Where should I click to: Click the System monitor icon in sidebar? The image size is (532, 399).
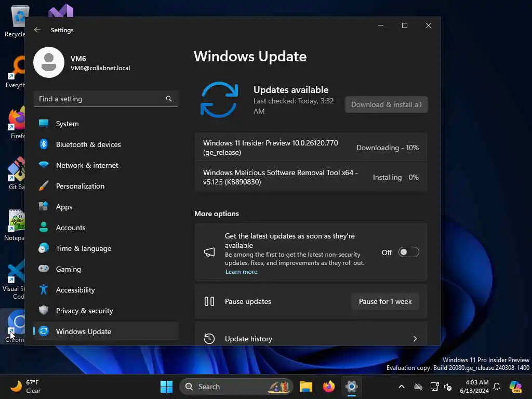pyautogui.click(x=44, y=124)
